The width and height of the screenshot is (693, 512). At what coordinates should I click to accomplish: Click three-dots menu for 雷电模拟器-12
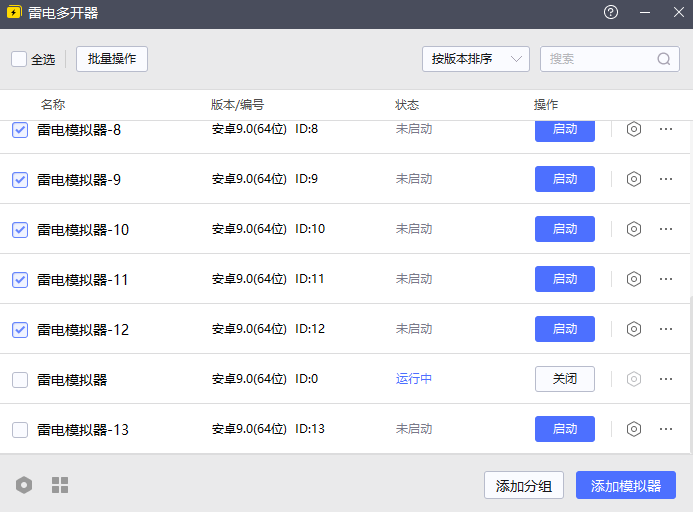pyautogui.click(x=666, y=329)
